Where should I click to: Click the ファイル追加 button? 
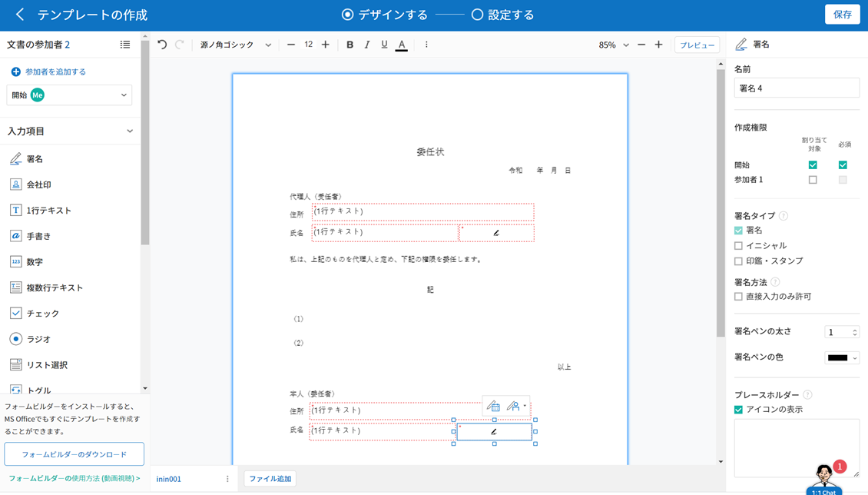[x=270, y=478]
